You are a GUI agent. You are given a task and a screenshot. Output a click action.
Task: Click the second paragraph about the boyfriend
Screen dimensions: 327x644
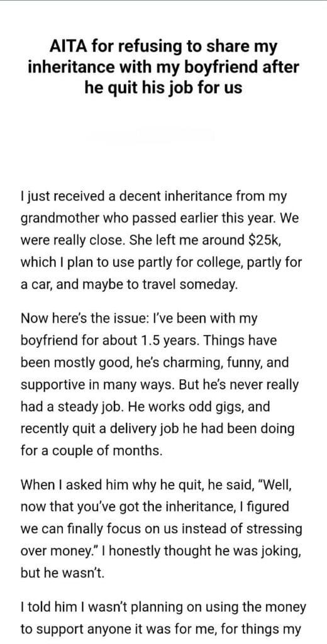(160, 385)
